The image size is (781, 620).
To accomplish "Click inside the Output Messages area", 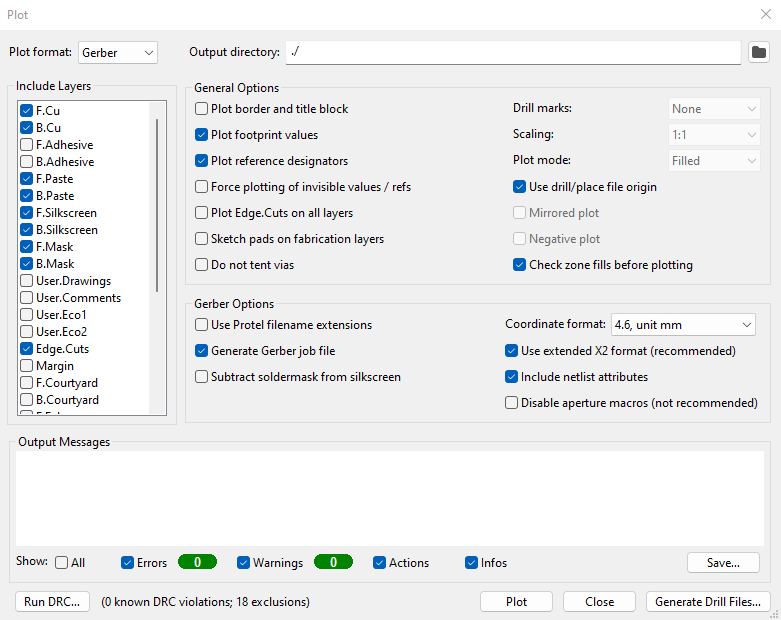I will point(390,498).
